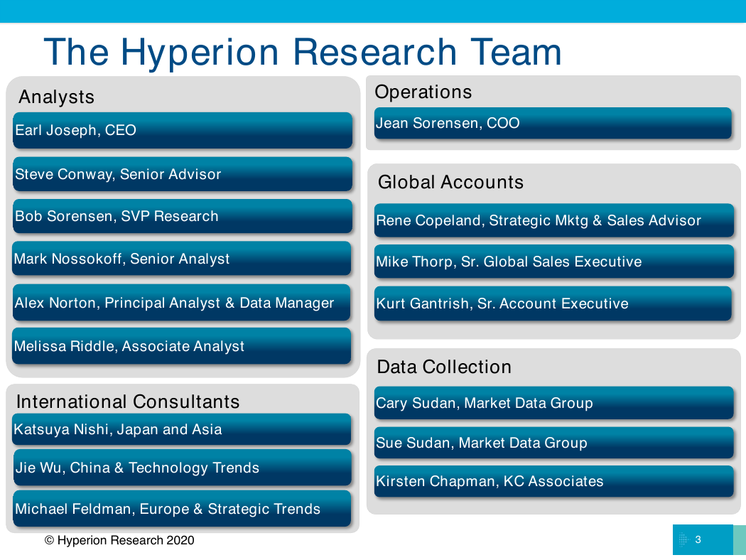The height and width of the screenshot is (560, 746).
Task: Click the Hyperion Research 2020 copyright text
Action: [x=119, y=541]
